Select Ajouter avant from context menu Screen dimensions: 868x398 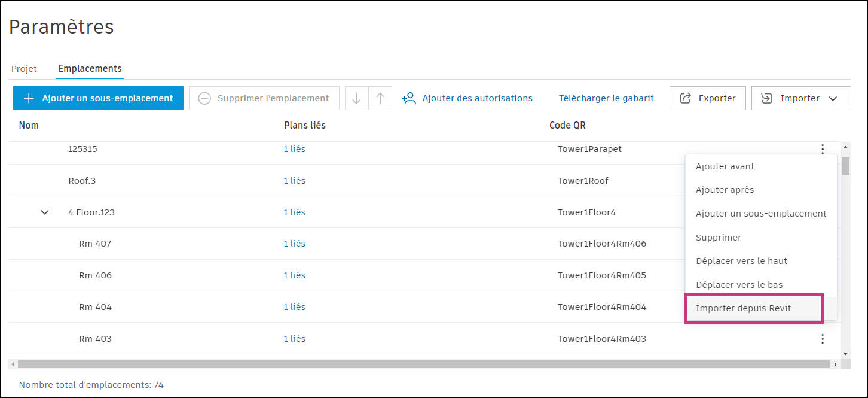click(x=725, y=166)
